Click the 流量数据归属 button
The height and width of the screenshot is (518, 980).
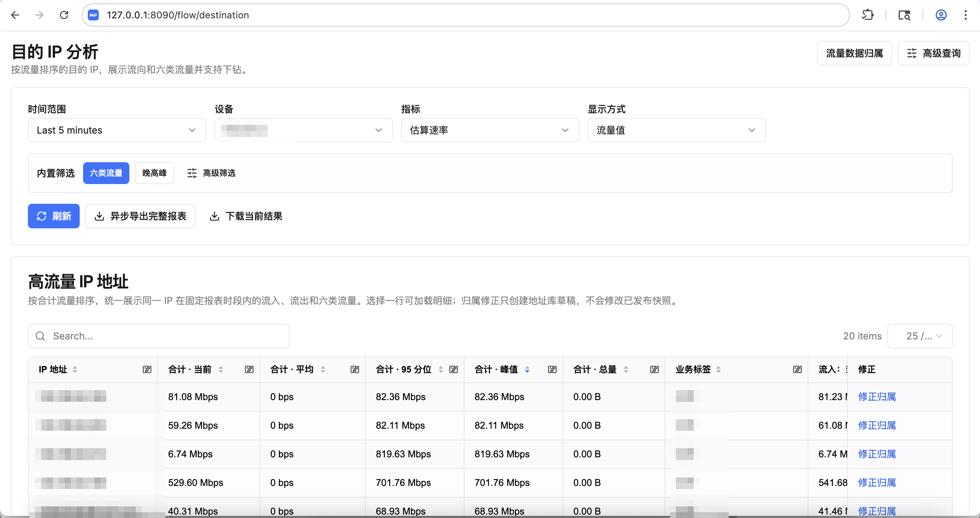pyautogui.click(x=854, y=53)
